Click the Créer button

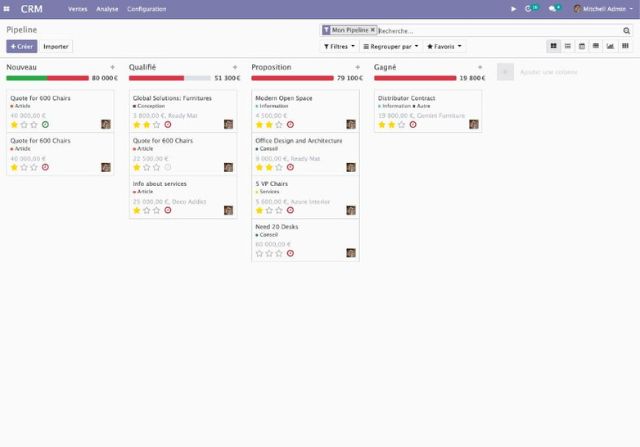point(22,47)
